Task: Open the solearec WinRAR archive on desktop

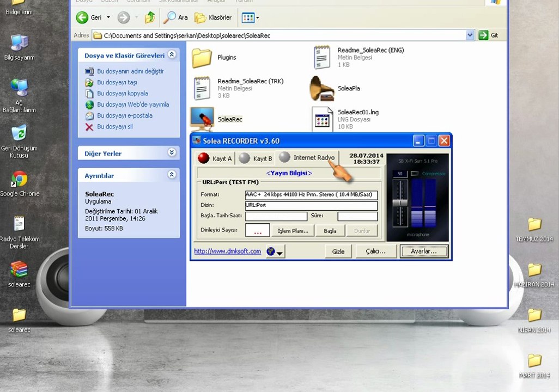Action: point(19,274)
